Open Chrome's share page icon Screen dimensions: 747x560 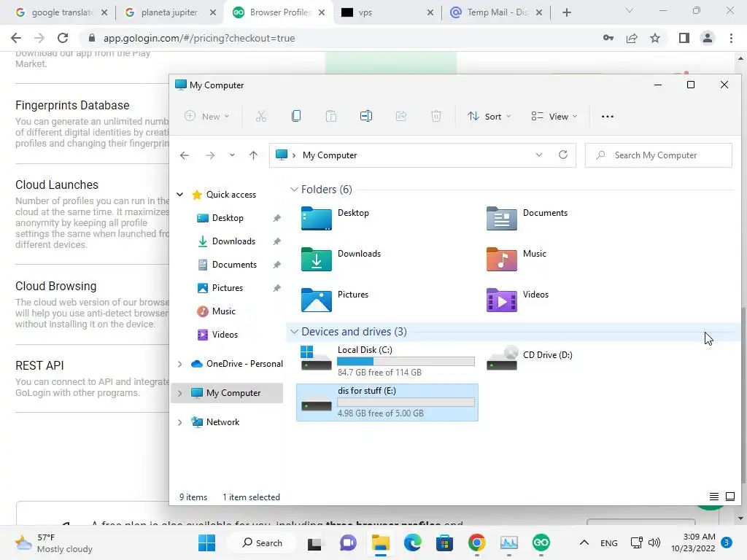coord(632,38)
